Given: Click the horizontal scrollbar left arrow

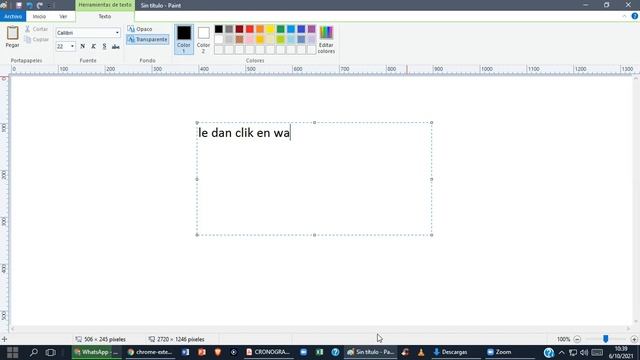Looking at the screenshot, I should (x=12, y=329).
